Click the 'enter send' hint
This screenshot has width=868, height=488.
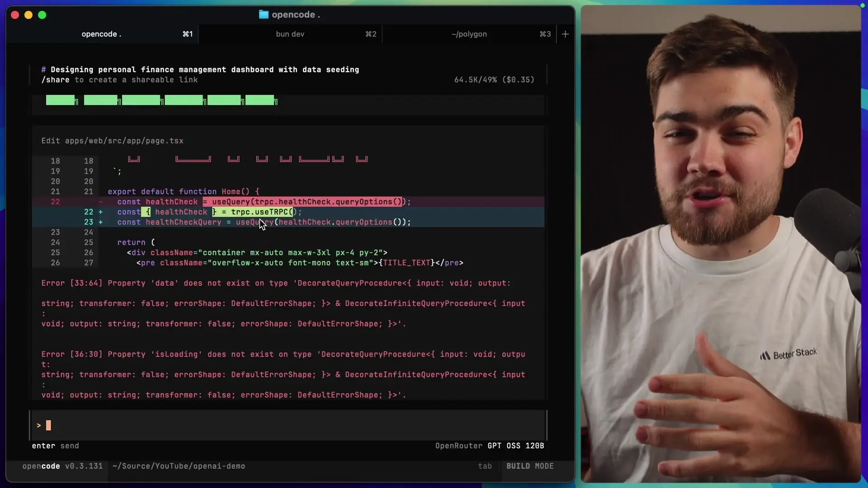(55, 446)
